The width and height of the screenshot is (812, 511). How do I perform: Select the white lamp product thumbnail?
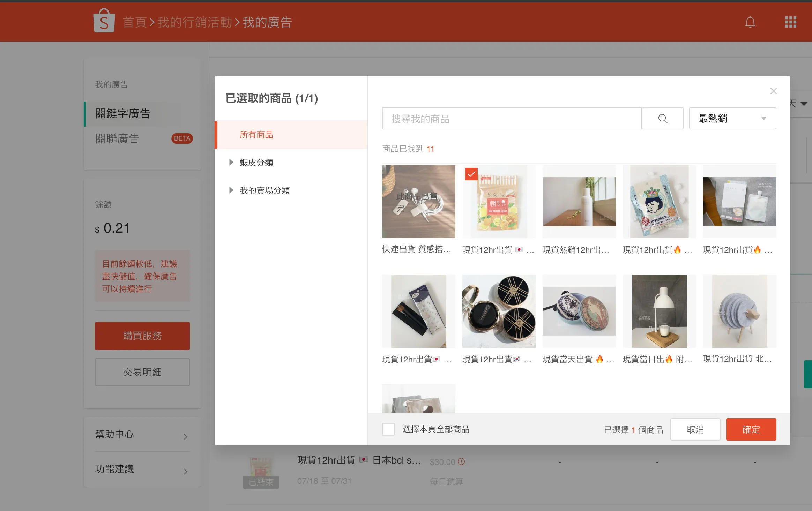point(659,311)
